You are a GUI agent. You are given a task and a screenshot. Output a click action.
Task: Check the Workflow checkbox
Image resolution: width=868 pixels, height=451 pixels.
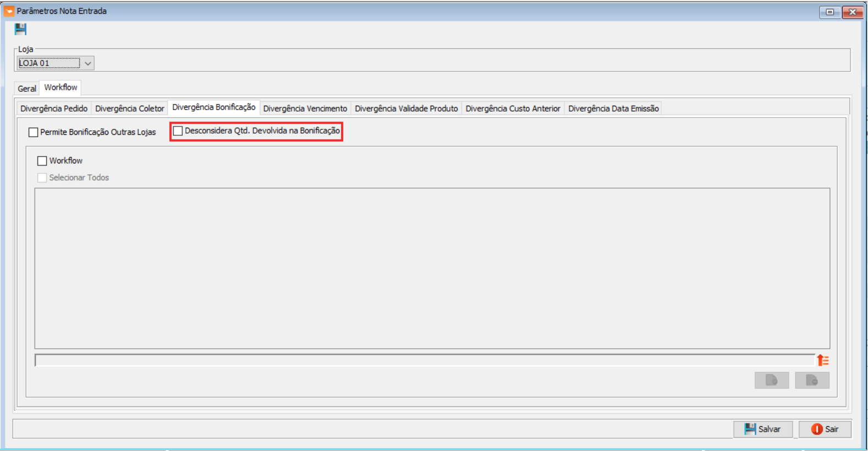click(x=42, y=161)
